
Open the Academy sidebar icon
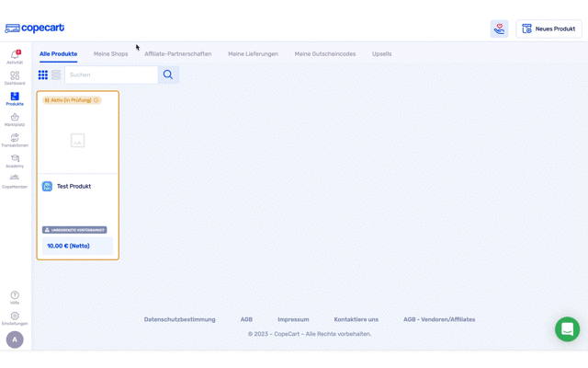tap(15, 160)
